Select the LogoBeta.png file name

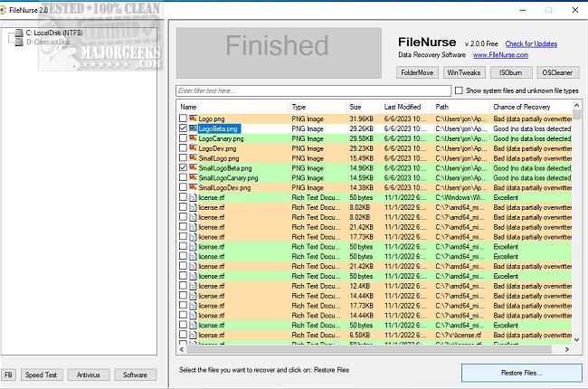(x=218, y=128)
